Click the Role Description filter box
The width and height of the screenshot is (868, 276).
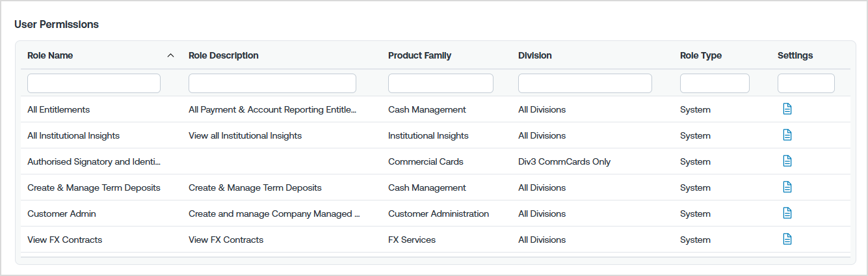click(x=272, y=83)
